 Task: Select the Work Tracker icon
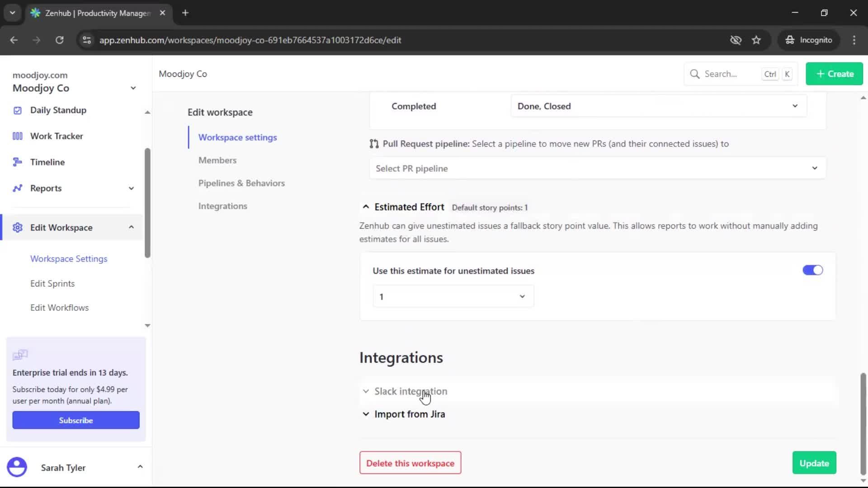coord(17,136)
